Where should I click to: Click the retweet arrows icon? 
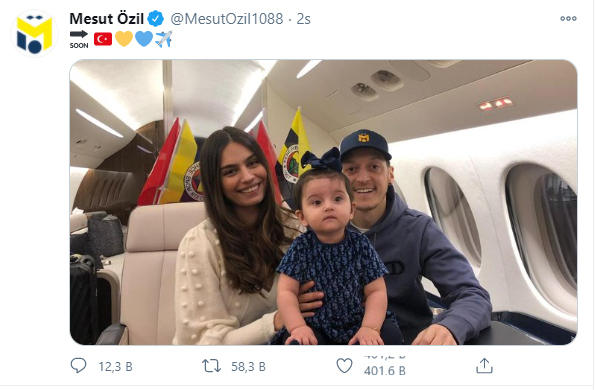coord(211,366)
